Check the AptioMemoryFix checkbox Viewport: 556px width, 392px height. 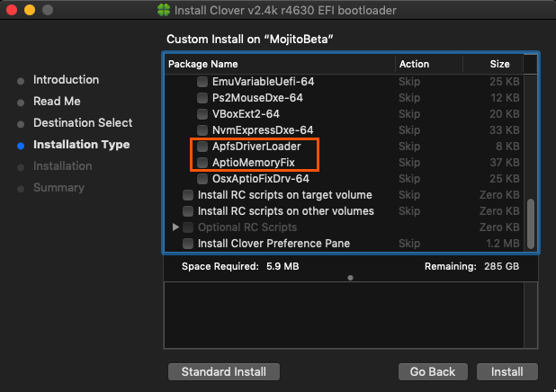202,163
